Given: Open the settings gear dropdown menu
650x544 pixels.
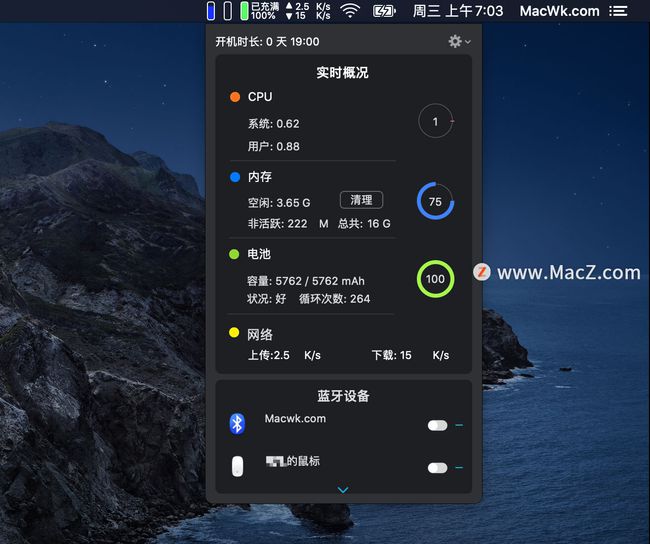Looking at the screenshot, I should (459, 41).
